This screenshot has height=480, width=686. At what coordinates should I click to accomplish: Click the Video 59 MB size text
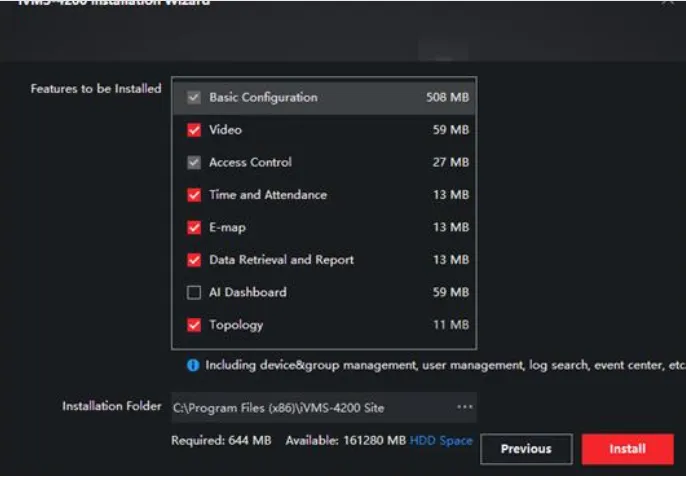pos(451,130)
